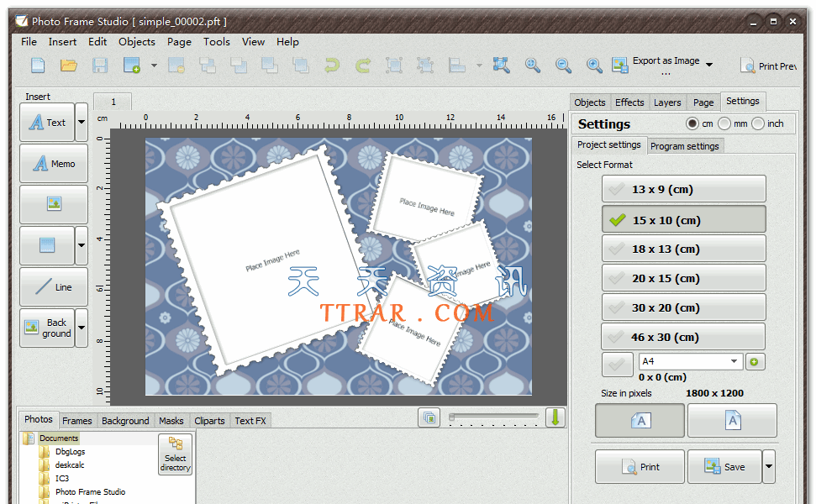Click the Background insert tool

pyautogui.click(x=47, y=328)
